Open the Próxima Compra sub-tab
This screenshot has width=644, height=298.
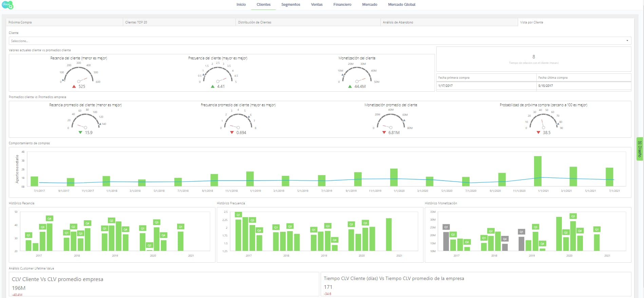pos(64,22)
